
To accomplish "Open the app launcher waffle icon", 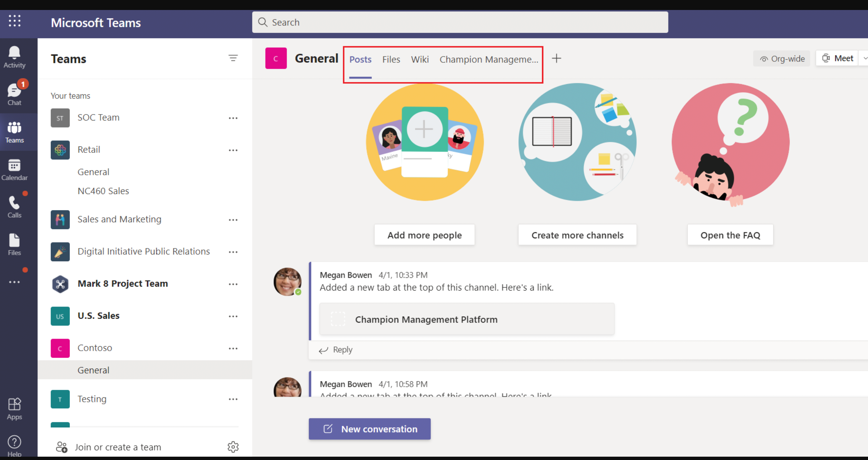I will point(15,21).
